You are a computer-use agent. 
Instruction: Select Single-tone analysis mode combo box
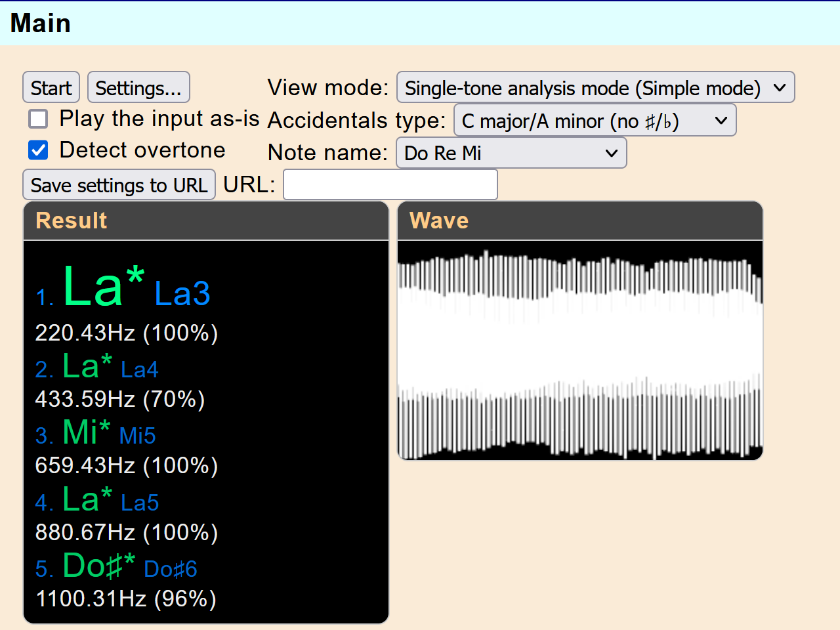coord(595,87)
